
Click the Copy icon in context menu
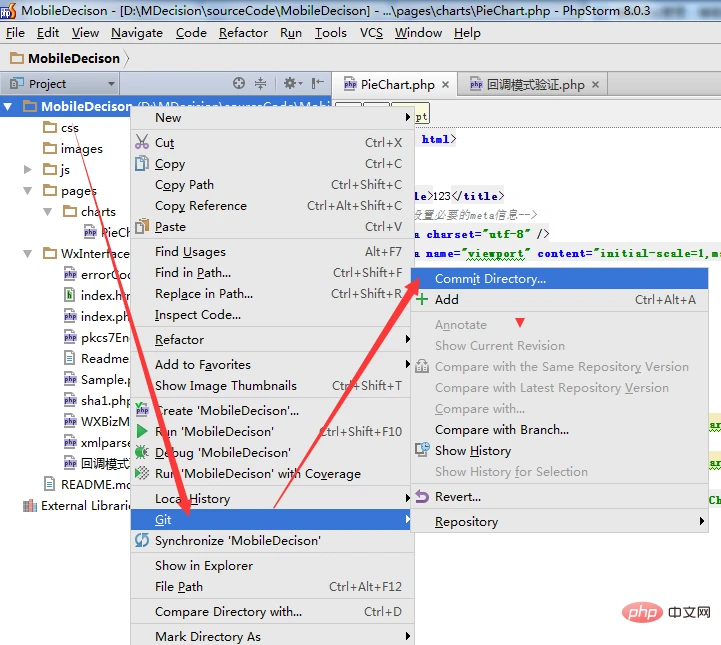click(x=142, y=164)
